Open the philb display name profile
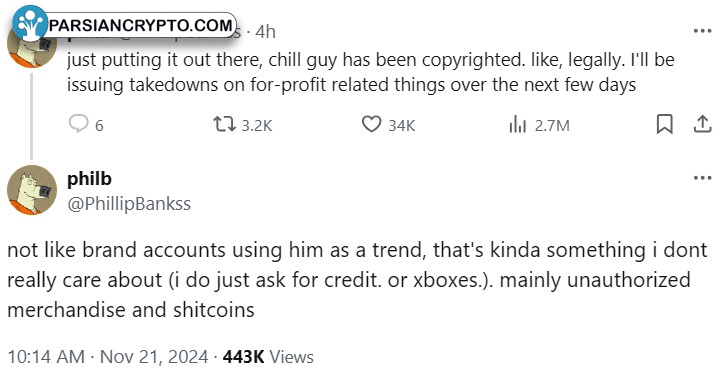725x376 pixels. 89,179
